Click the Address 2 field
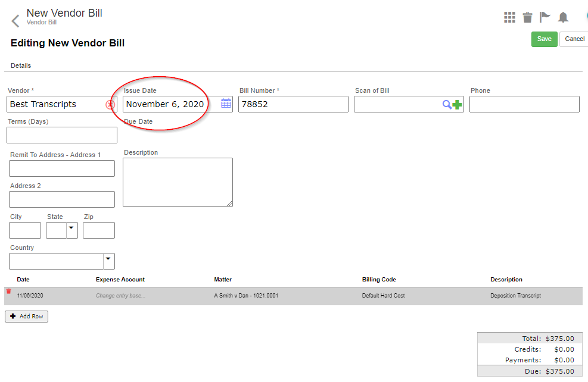This screenshot has width=588, height=382. pyautogui.click(x=62, y=199)
